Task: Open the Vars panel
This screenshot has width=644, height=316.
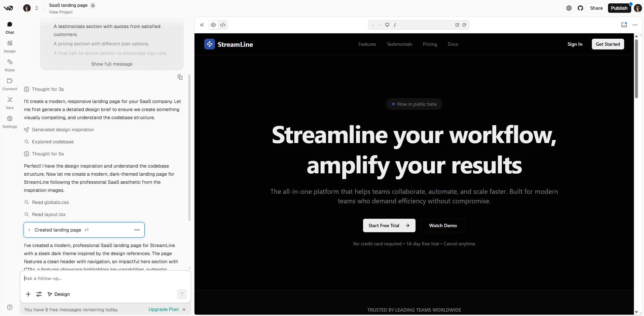Action: tap(9, 103)
